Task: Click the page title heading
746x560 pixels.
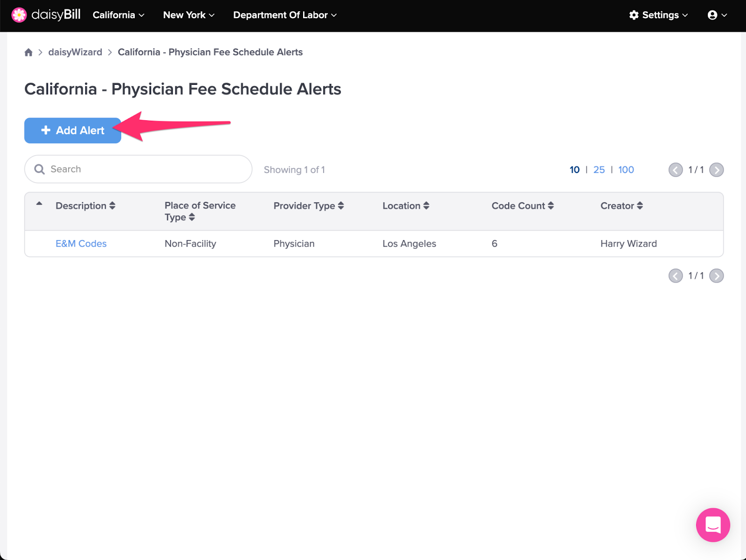Action: coord(183,89)
